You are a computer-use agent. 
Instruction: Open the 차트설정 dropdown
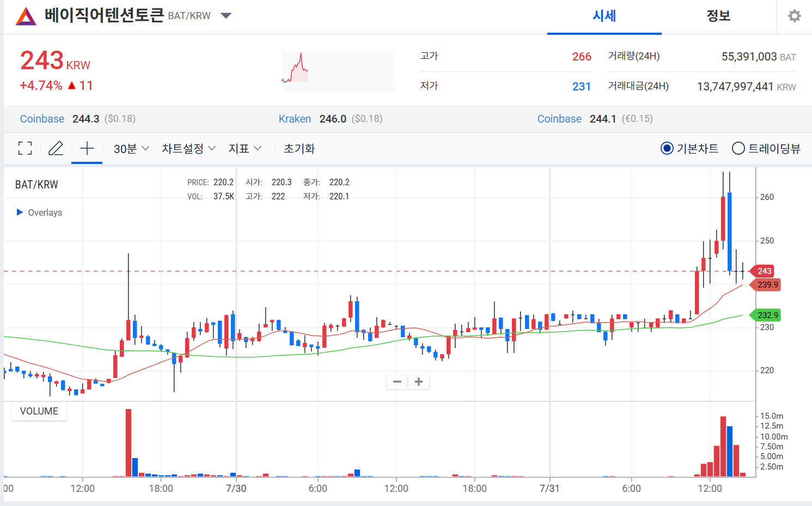(x=188, y=149)
